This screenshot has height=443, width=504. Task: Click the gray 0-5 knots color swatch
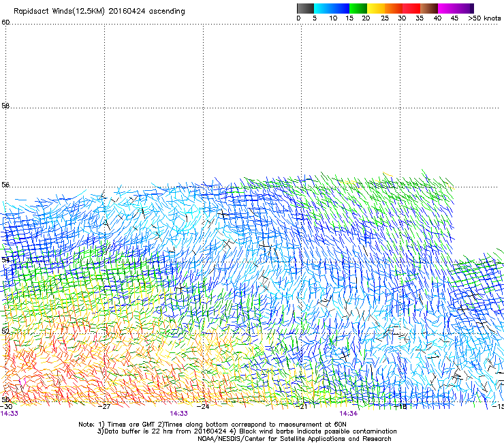point(305,8)
